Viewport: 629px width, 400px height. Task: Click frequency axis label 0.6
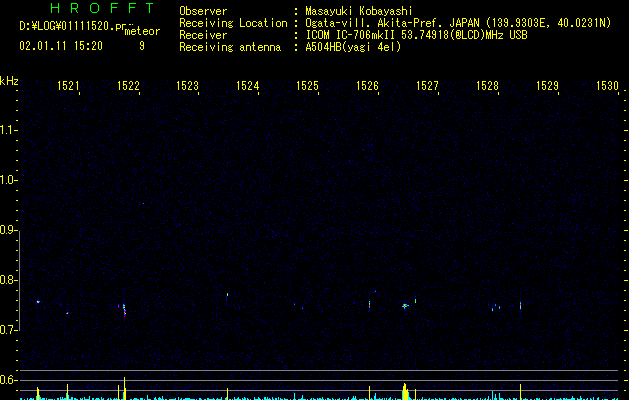click(8, 380)
